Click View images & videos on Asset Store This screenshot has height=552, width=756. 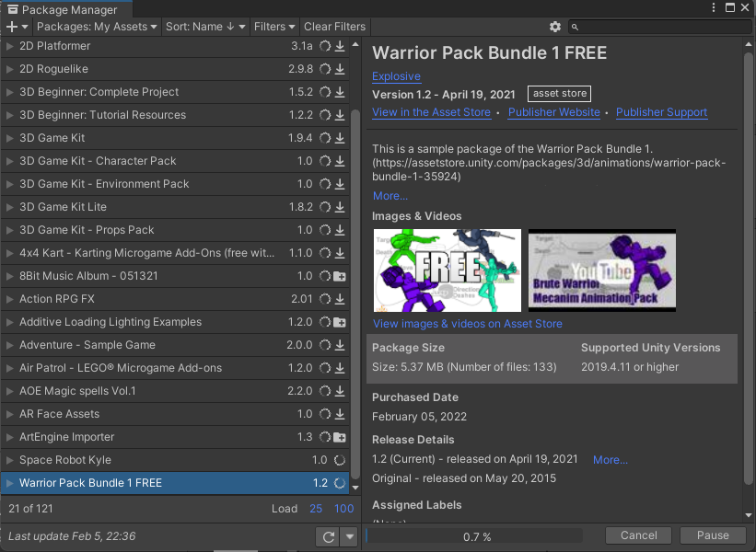pyautogui.click(x=468, y=324)
